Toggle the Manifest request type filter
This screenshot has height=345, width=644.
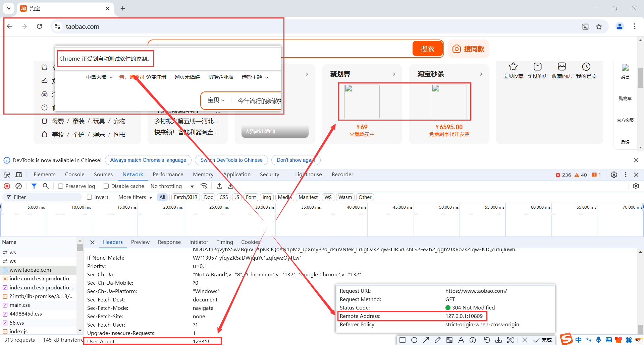(x=308, y=197)
